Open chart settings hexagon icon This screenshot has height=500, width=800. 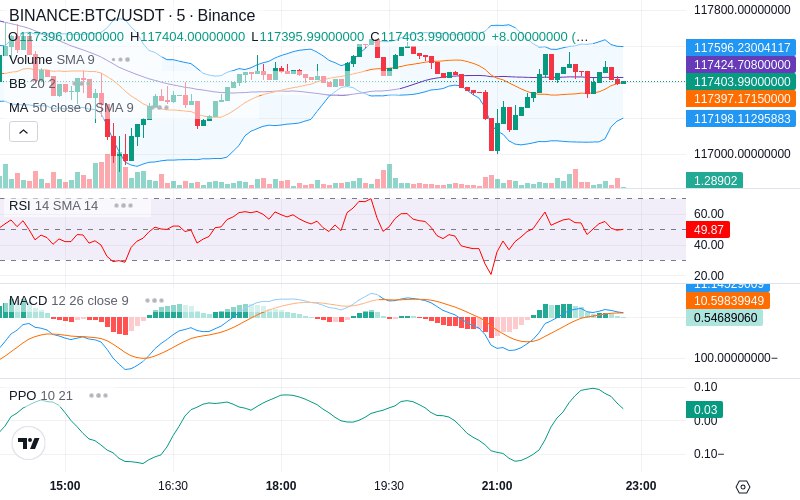point(743,487)
